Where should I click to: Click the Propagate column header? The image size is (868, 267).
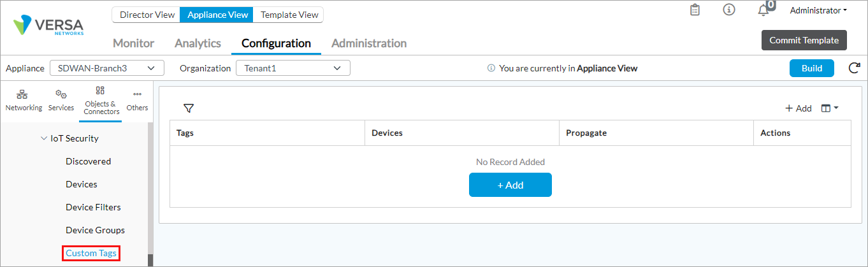coord(656,133)
